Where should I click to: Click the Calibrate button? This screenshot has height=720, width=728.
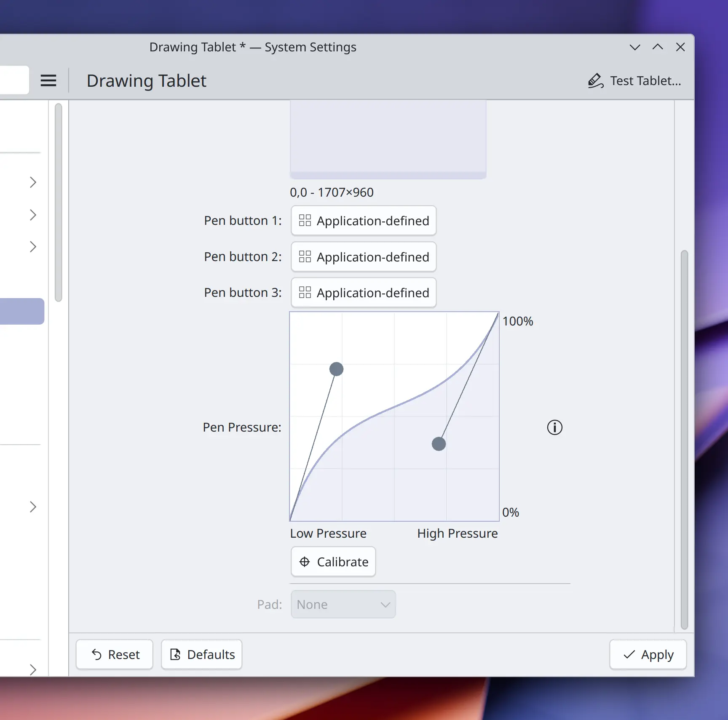333,562
